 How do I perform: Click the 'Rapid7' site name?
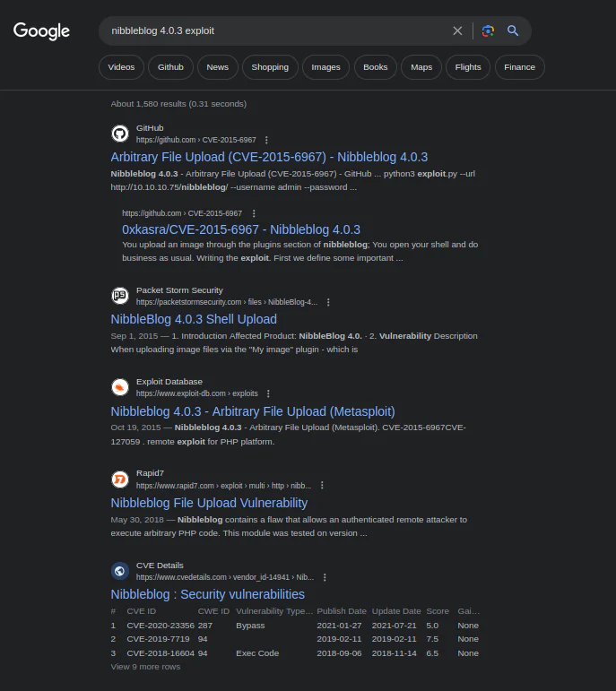[x=150, y=473]
